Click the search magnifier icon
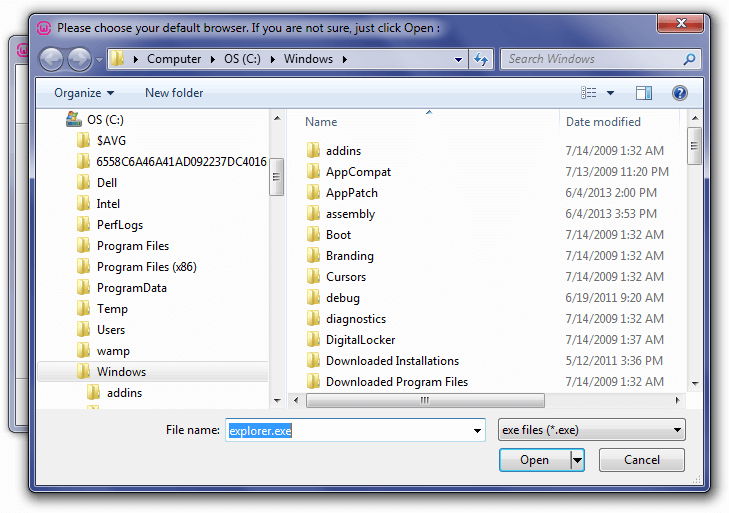 [689, 59]
